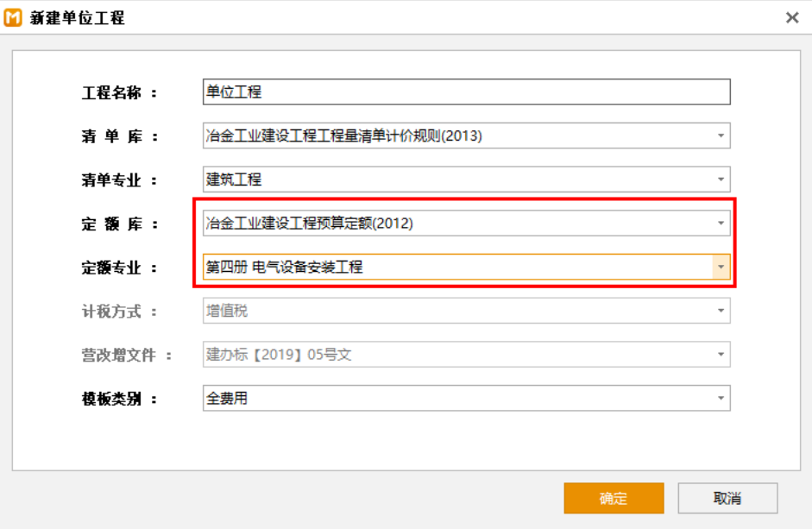Close the 新建单位工程 dialog window
Image resolution: width=812 pixels, height=529 pixels.
pos(791,17)
